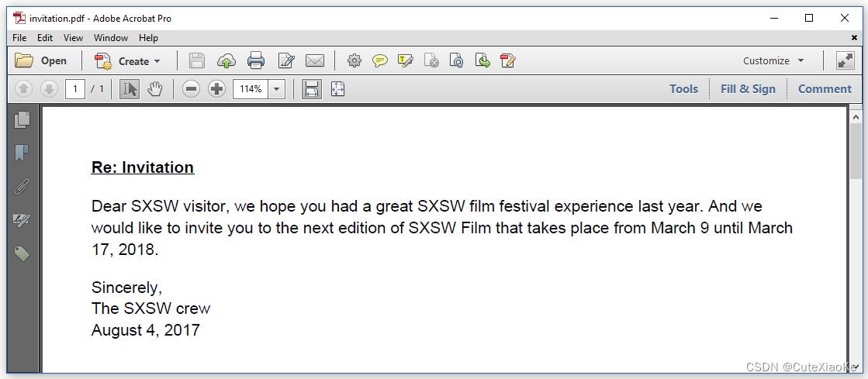Maximize the Acrobat window
868x379 pixels.
click(x=809, y=19)
